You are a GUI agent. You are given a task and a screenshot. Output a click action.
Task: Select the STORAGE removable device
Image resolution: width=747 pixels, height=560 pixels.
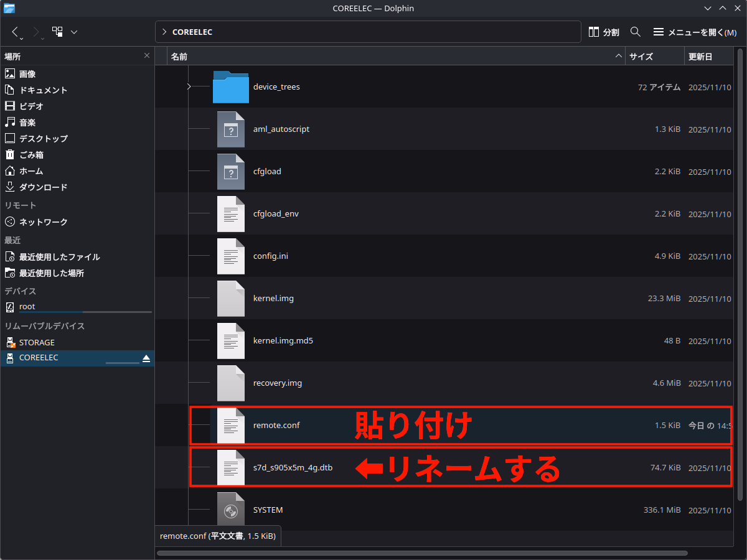[77, 342]
